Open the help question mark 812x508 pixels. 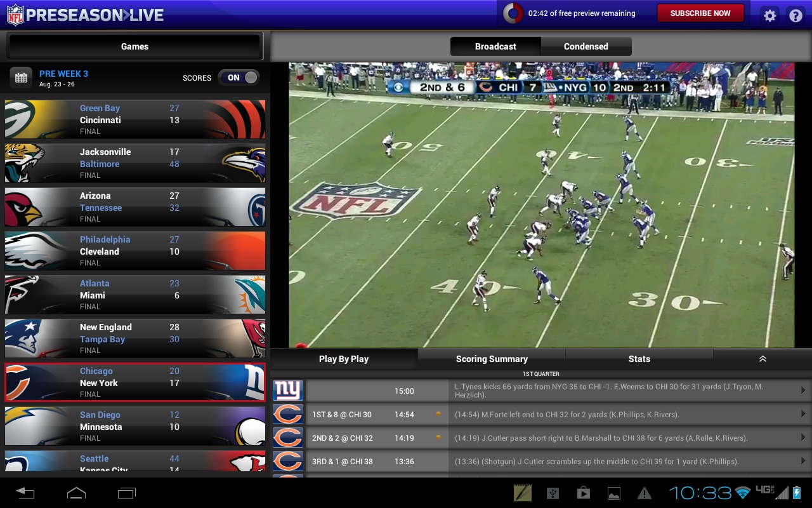796,15
